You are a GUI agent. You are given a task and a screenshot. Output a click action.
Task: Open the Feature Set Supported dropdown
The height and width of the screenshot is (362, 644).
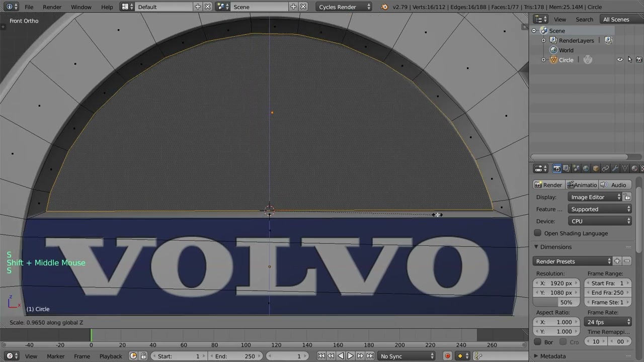tap(599, 209)
